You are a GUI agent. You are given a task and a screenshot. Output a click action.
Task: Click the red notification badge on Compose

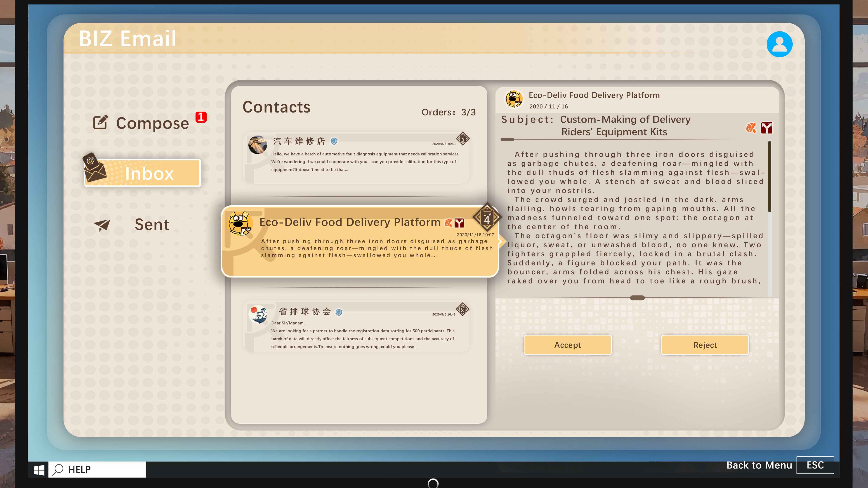pos(201,117)
